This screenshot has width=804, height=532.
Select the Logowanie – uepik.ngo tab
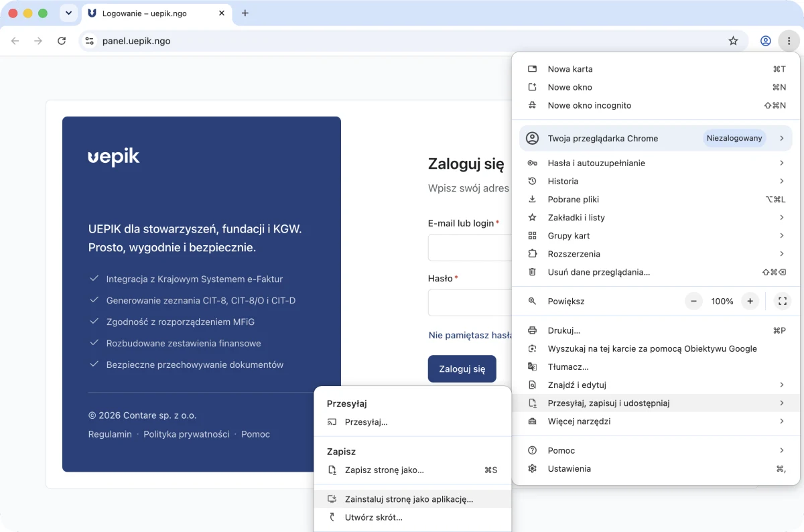(x=157, y=13)
